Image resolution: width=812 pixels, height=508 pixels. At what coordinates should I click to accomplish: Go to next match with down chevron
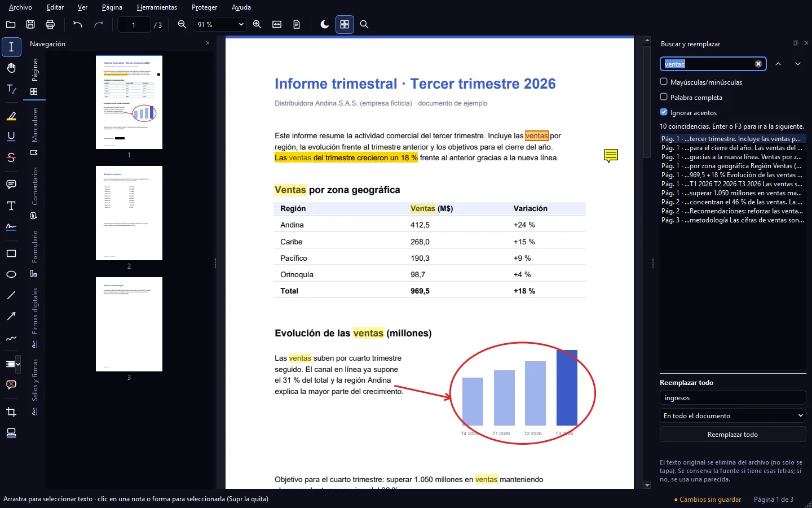coord(798,64)
